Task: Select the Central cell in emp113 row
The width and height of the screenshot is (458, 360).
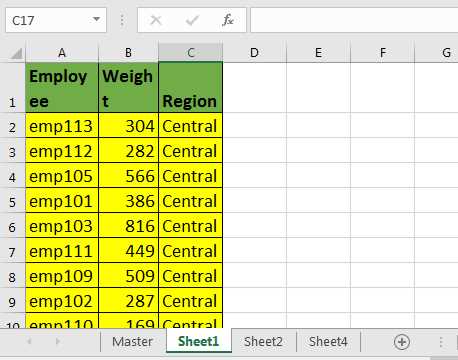Action: 191,126
